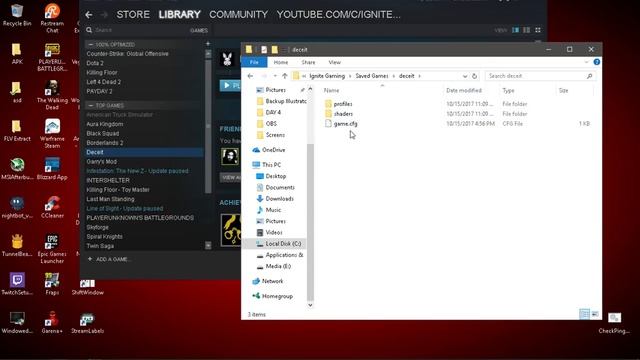Click Explorer refresh button
This screenshot has height=360, width=640.
pyautogui.click(x=474, y=76)
